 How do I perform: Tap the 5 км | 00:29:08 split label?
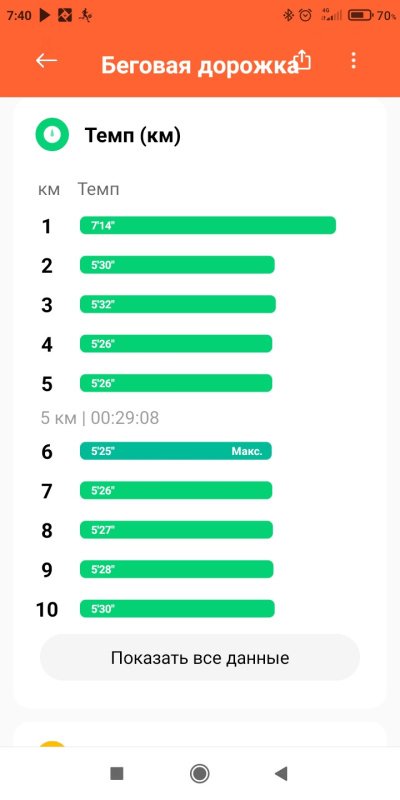pyautogui.click(x=100, y=418)
